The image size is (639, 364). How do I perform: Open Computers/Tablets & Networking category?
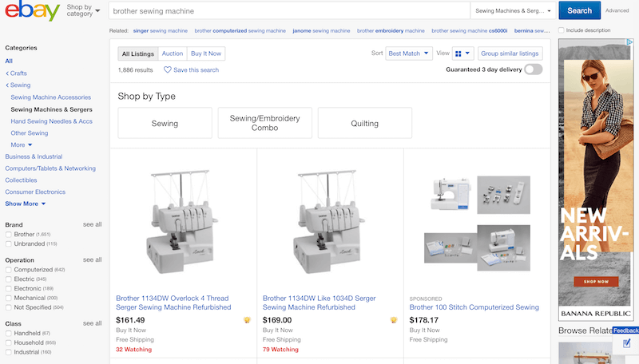coord(50,168)
